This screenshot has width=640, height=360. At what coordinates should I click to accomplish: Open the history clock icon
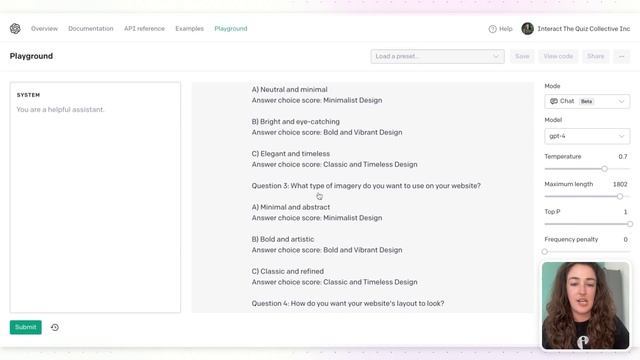[x=55, y=327]
